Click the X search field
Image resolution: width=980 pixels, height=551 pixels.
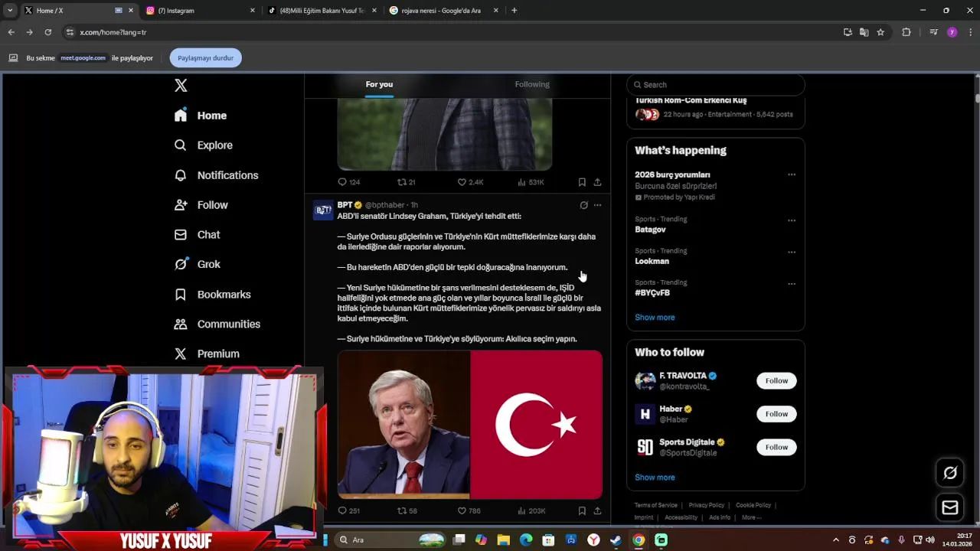tap(716, 85)
